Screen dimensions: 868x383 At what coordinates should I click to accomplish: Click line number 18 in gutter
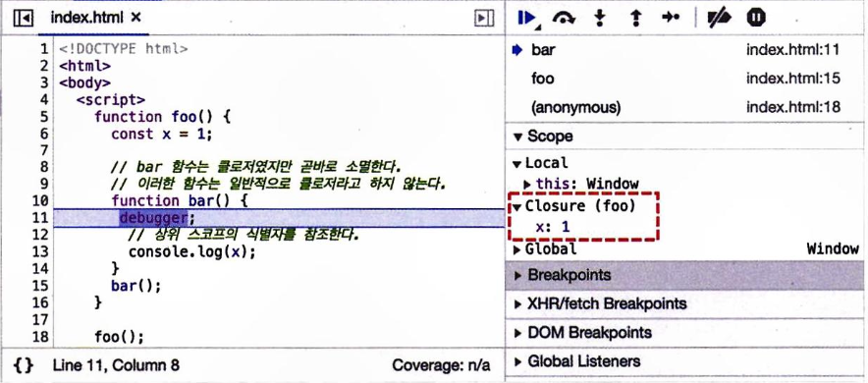[40, 337]
